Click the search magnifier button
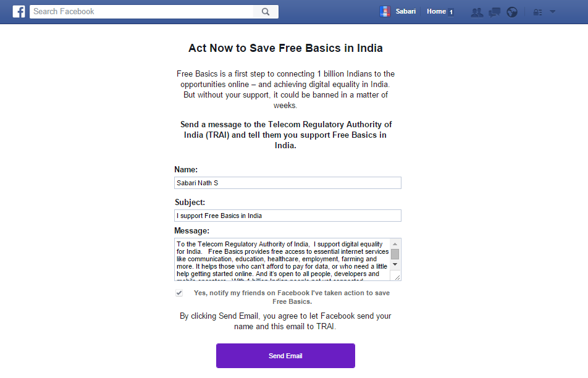The width and height of the screenshot is (588, 378). [x=266, y=12]
